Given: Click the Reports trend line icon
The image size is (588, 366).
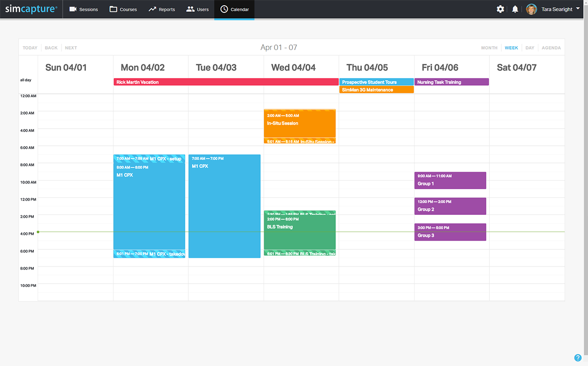Looking at the screenshot, I should coord(152,9).
